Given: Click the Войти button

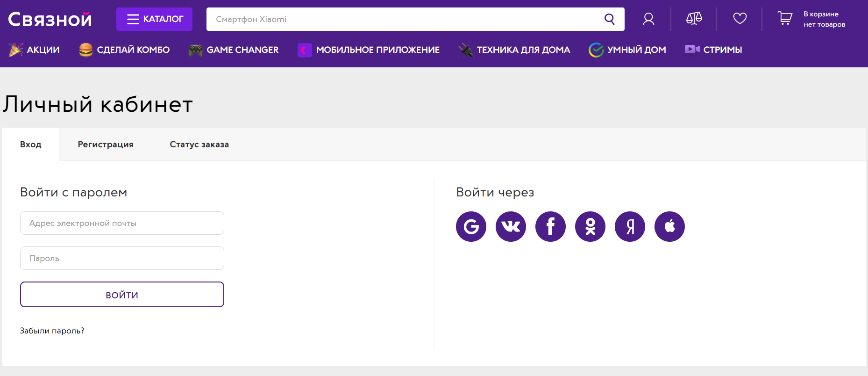Looking at the screenshot, I should tap(122, 295).
